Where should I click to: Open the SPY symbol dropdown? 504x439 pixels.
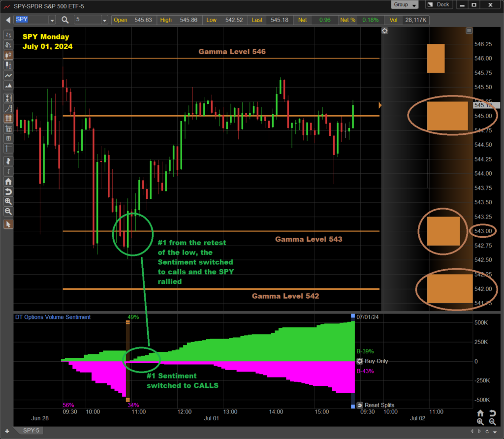click(52, 20)
